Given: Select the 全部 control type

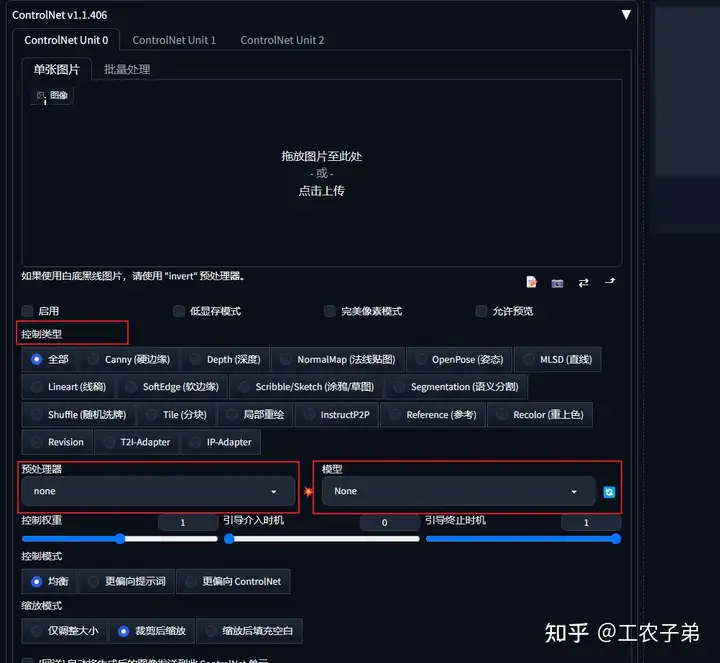Looking at the screenshot, I should pos(50,359).
